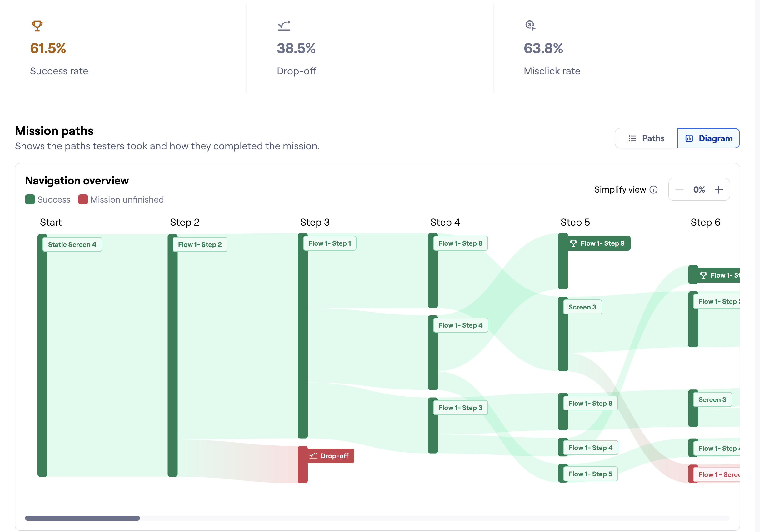This screenshot has height=532, width=760.
Task: Click the 0% simplify view value field
Action: click(x=699, y=190)
